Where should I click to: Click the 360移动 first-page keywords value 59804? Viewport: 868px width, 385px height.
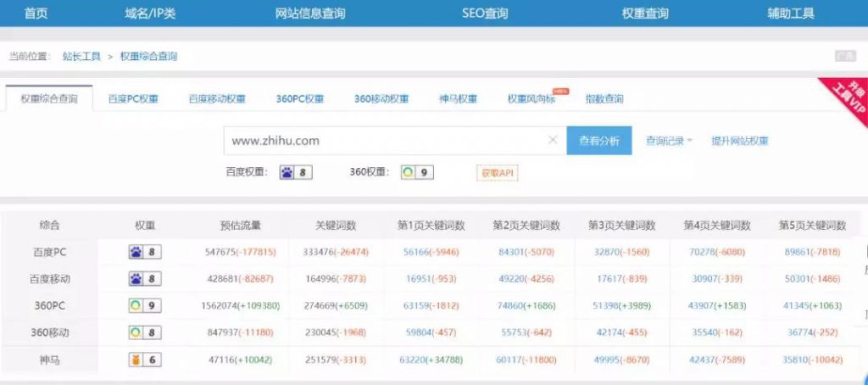(419, 332)
